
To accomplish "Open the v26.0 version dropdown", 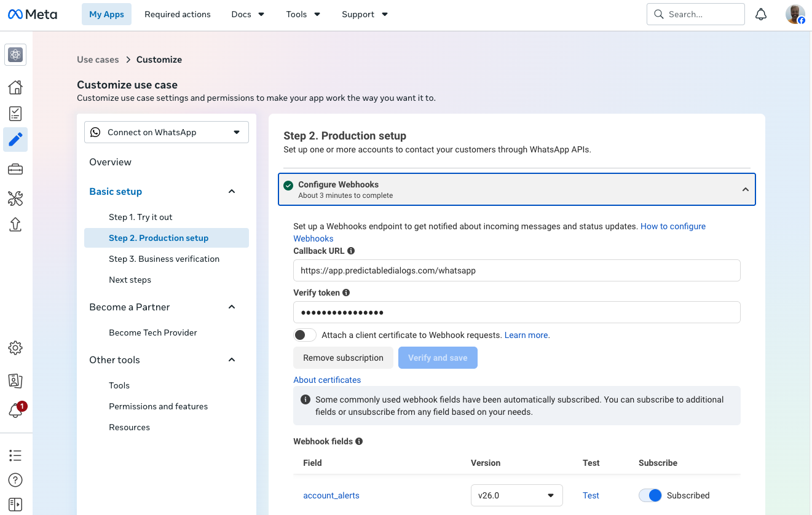I will (517, 495).
